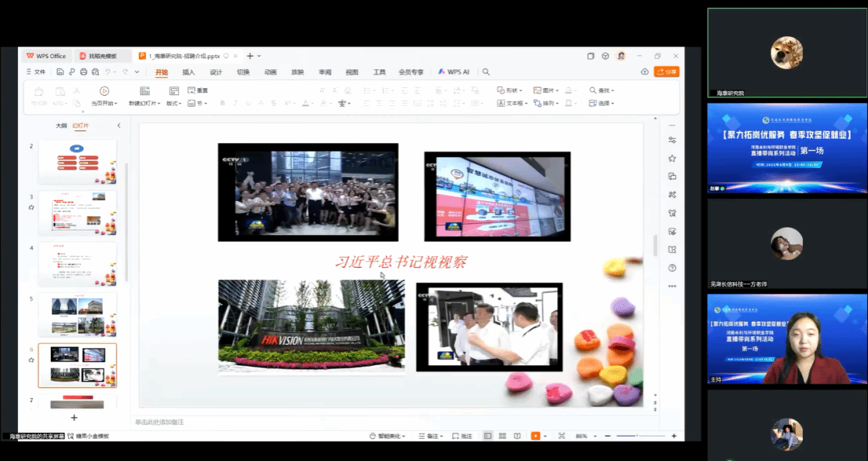Image resolution: width=868 pixels, height=461 pixels.
Task: Click the zoom slider track
Action: 642,436
